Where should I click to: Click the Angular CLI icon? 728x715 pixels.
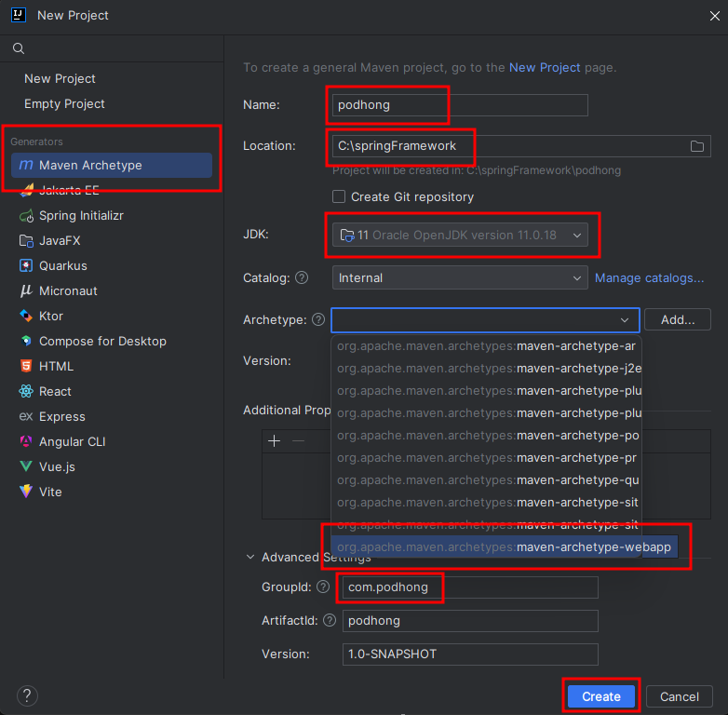pos(26,441)
